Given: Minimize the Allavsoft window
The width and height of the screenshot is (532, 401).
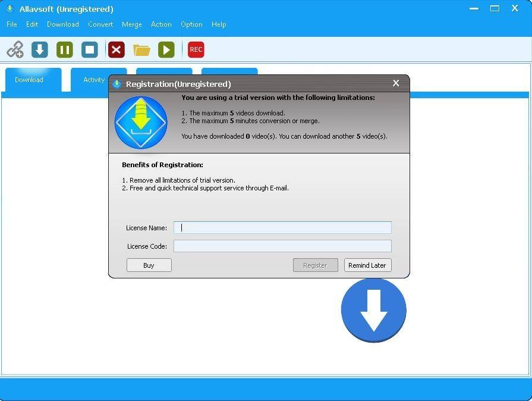Looking at the screenshot, I should coord(474,8).
